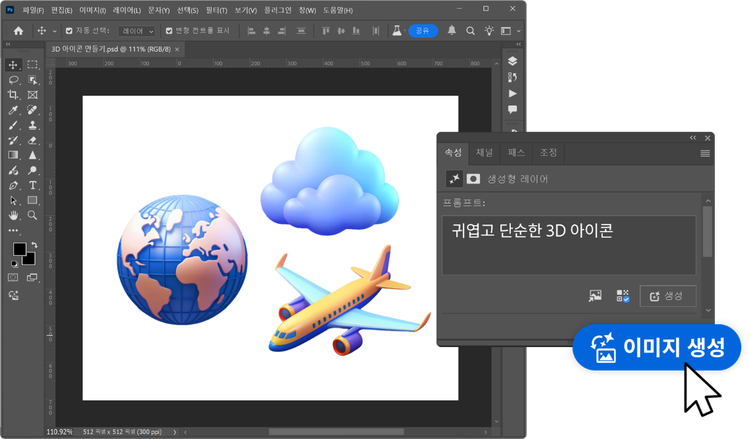Select the Eraser tool
Screen dimensions: 750x439
pos(33,140)
